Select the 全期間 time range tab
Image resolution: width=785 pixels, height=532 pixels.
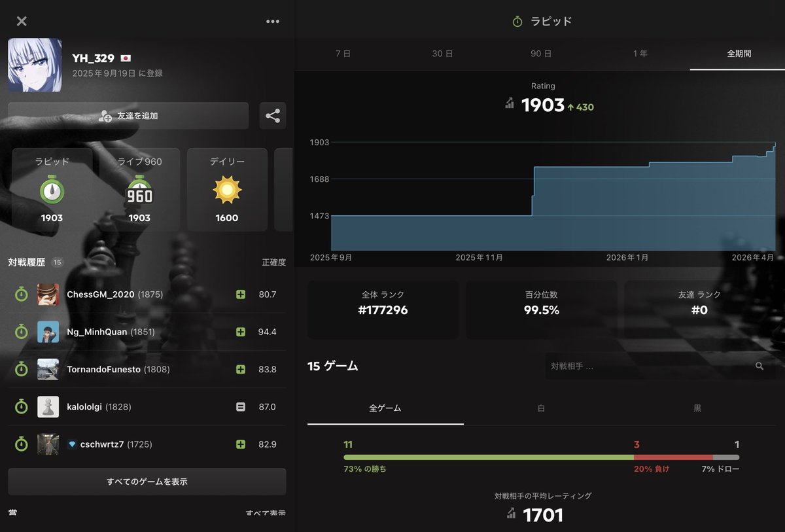(739, 54)
